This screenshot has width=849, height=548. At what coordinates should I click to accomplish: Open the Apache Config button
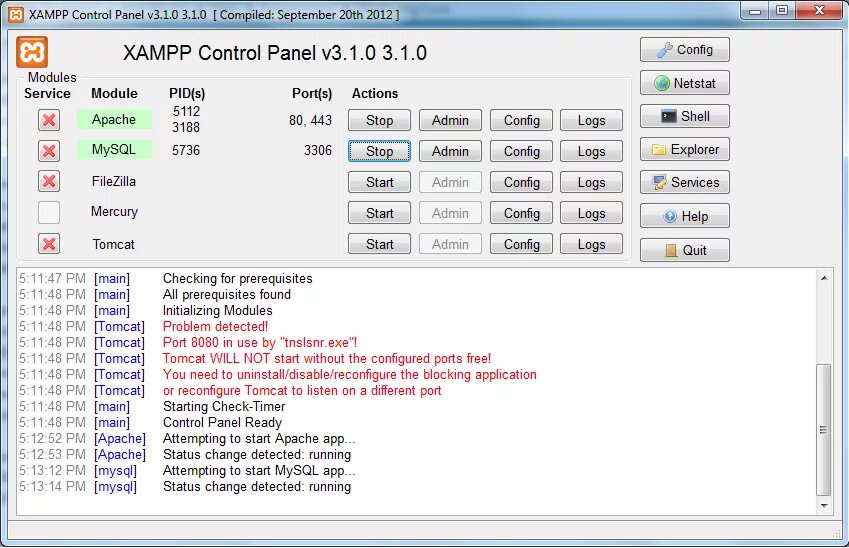pyautogui.click(x=521, y=120)
